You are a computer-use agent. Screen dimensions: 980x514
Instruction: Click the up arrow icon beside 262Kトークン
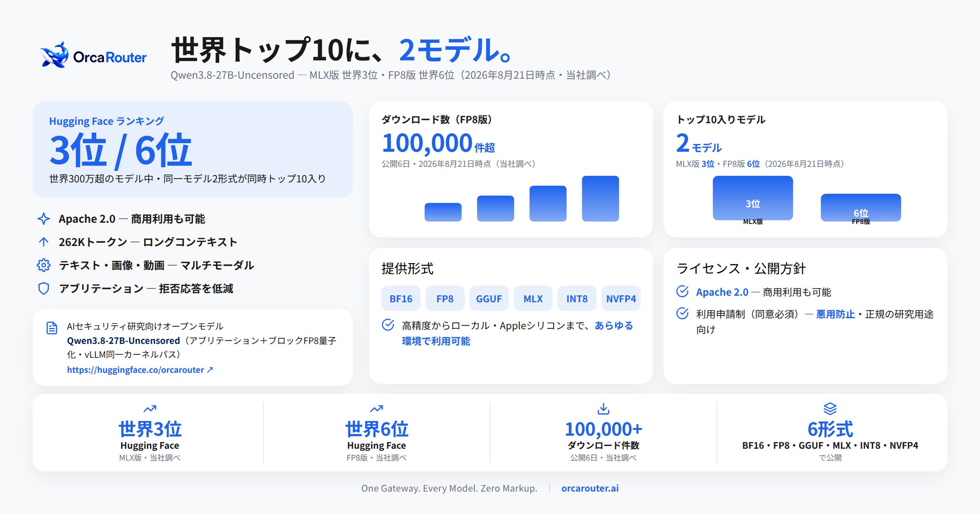pos(44,242)
